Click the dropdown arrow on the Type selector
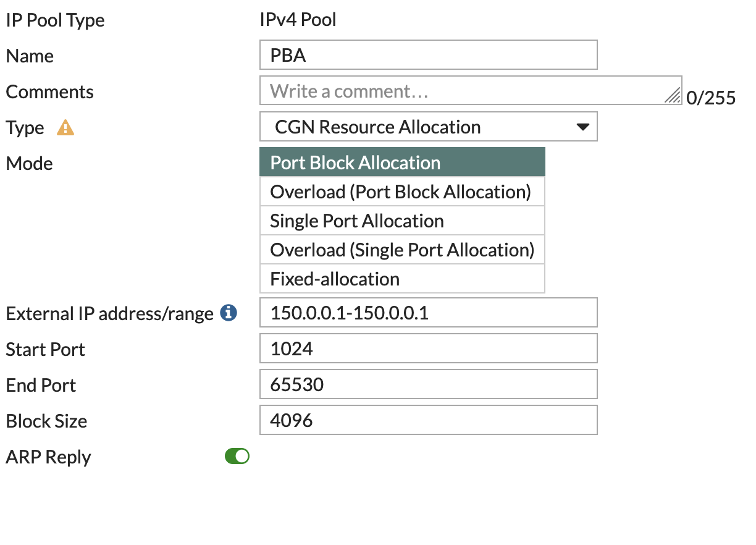756x545 pixels. pos(582,126)
